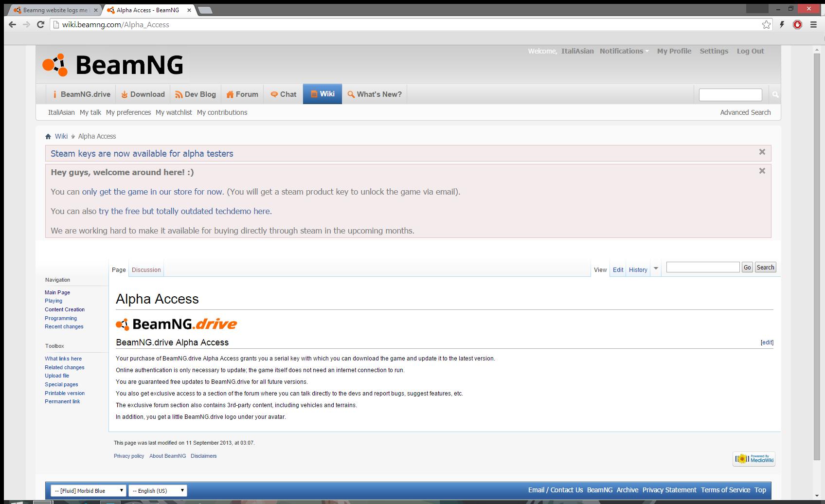Open the more-actions arrow next to History
Screen dimensions: 825x504
656,269
